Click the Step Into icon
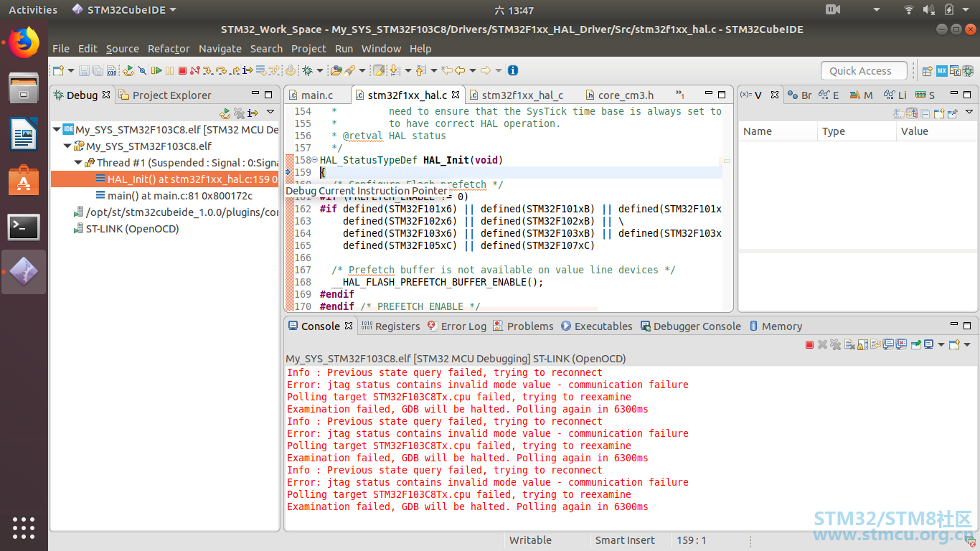Viewport: 980px width, 551px height. [208, 70]
